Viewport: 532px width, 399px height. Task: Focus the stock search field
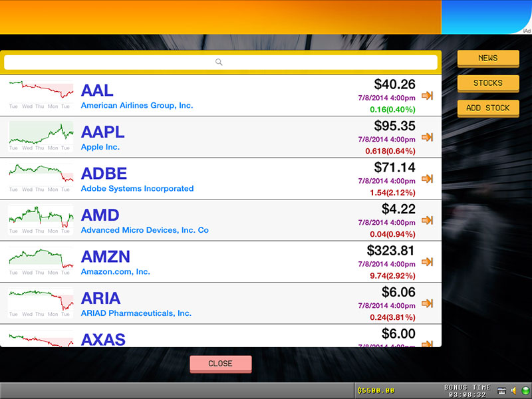(x=221, y=62)
